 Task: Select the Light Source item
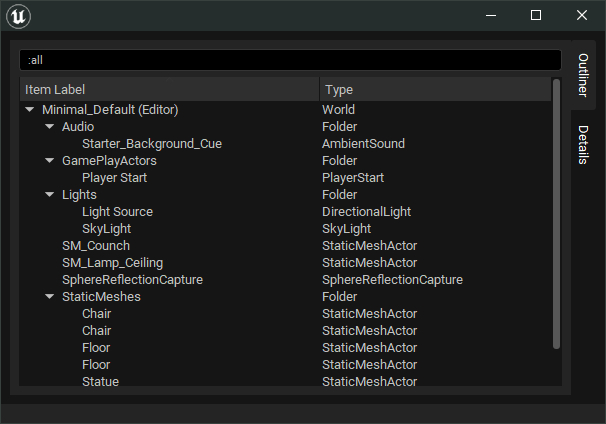[118, 212]
